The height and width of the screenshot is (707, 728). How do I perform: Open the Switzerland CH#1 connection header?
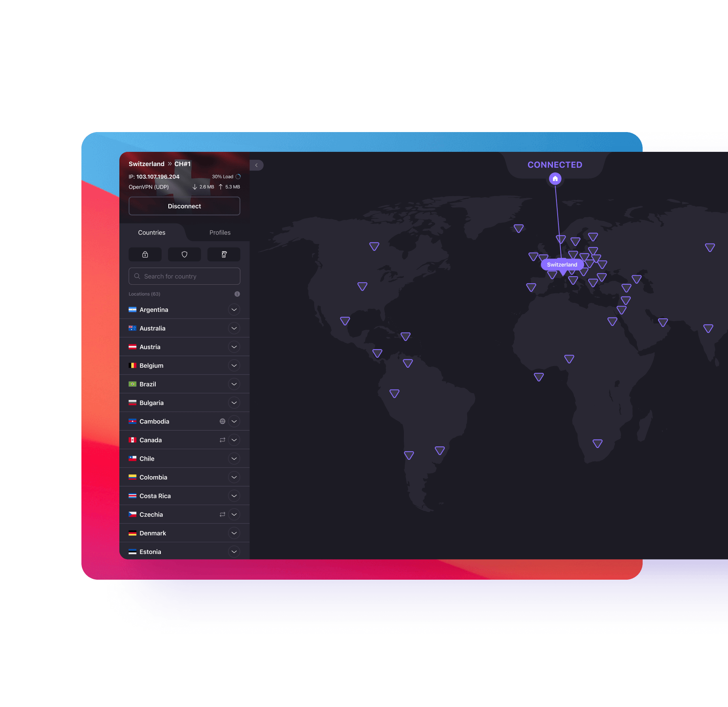click(x=160, y=164)
